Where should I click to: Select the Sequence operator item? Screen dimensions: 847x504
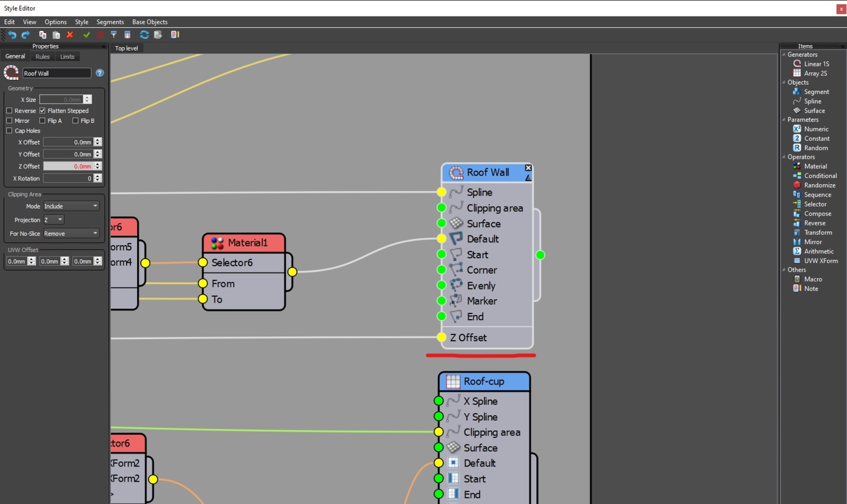(x=812, y=195)
